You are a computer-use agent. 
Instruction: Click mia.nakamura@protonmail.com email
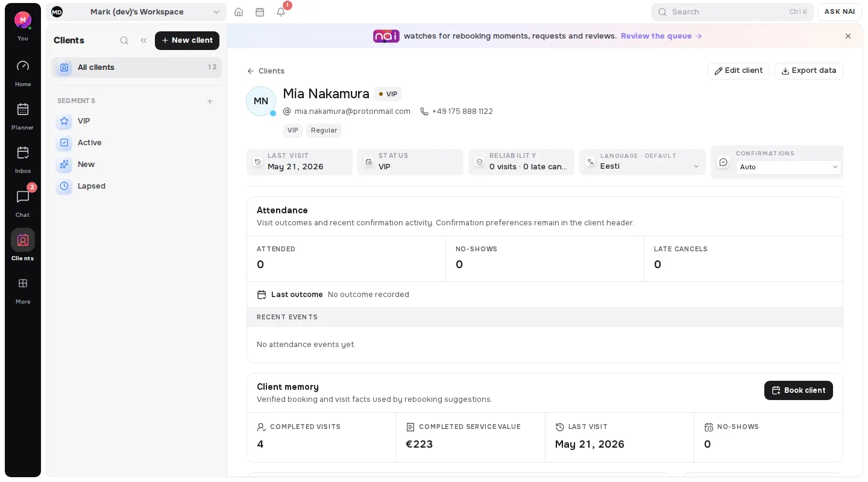[353, 111]
